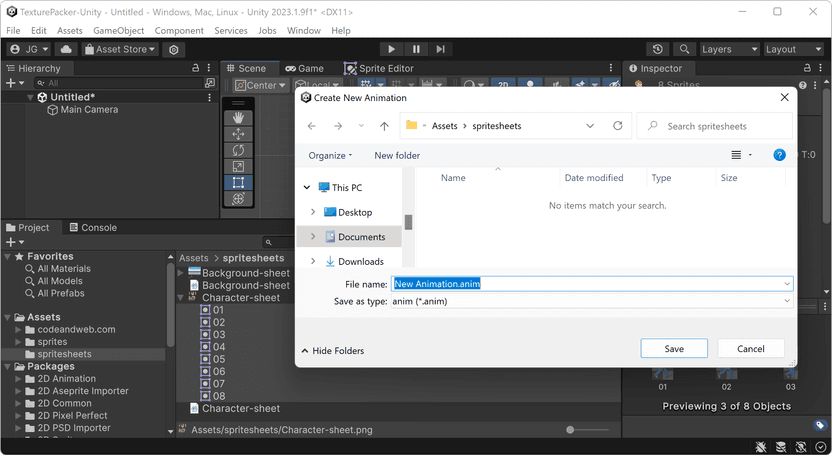Toggle Hide Folders in the dialog
This screenshot has height=455, width=832.
click(x=333, y=351)
